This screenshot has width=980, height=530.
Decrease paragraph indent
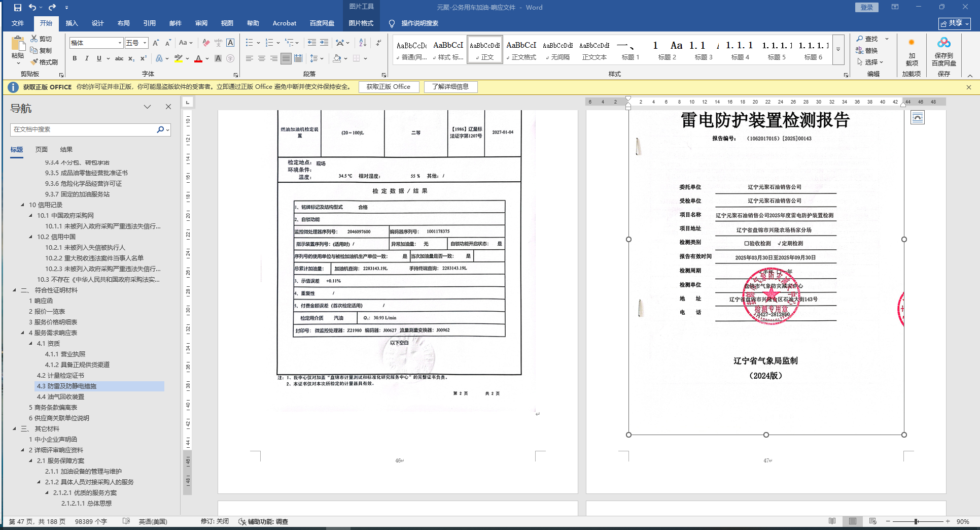pyautogui.click(x=312, y=43)
